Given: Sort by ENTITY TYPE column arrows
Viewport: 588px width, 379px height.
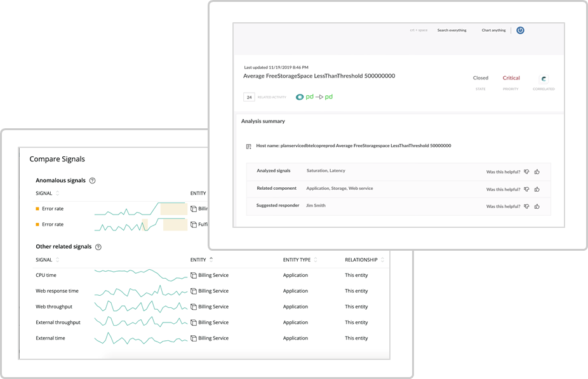Looking at the screenshot, I should [x=316, y=260].
